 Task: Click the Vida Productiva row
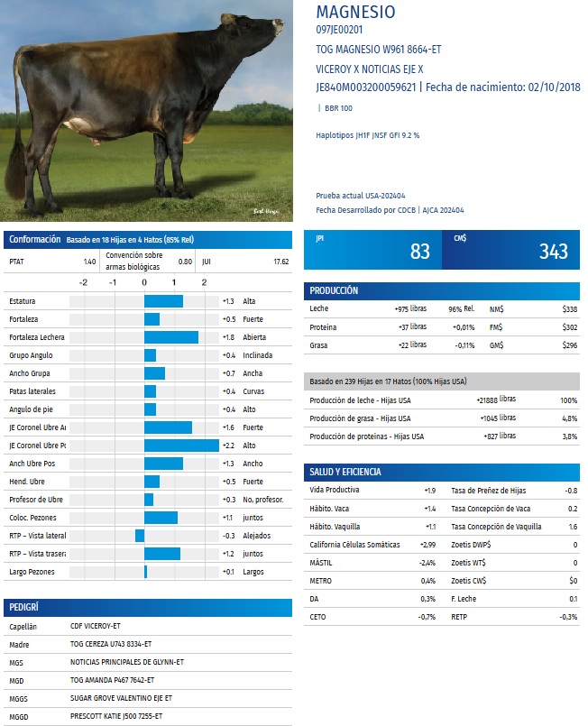click(x=373, y=490)
